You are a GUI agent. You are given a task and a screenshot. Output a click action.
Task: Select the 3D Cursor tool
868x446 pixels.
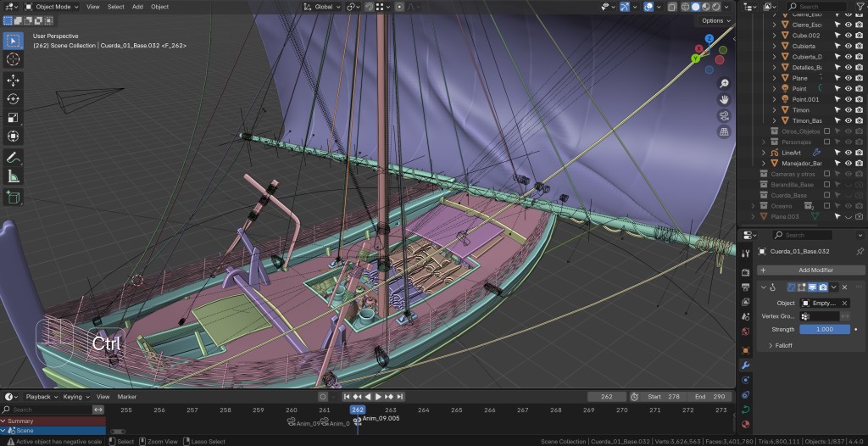14,59
